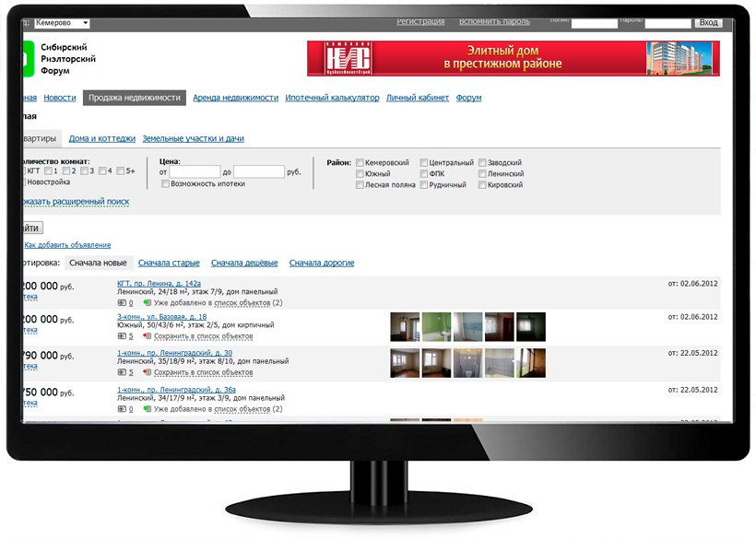Open listing КГТ, пр. Ленина, д. 142а
Viewport: 756px width, 540px height.
[159, 284]
